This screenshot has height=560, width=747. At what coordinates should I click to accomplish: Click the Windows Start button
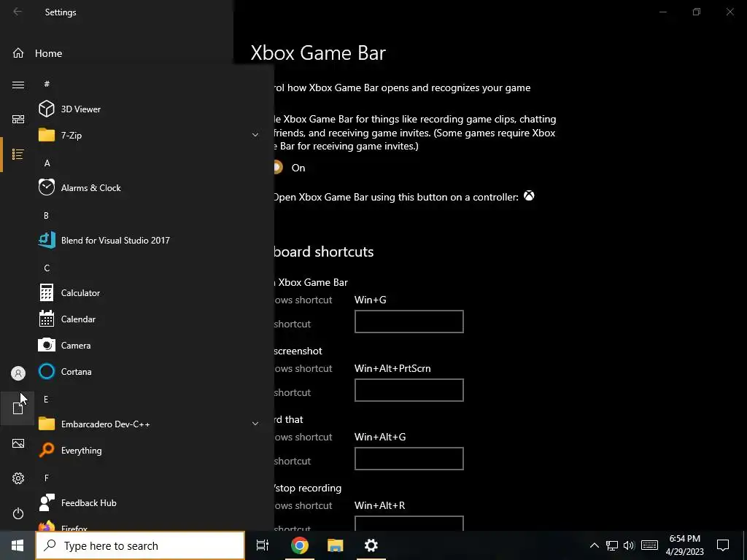(18, 545)
